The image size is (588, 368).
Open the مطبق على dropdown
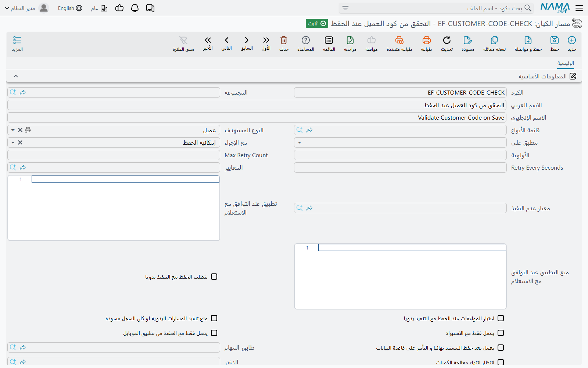[x=300, y=143]
